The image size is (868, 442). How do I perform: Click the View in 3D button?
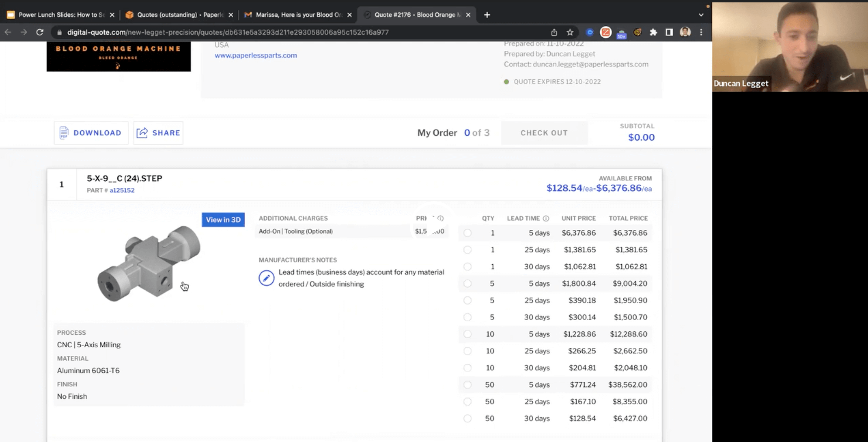(223, 220)
